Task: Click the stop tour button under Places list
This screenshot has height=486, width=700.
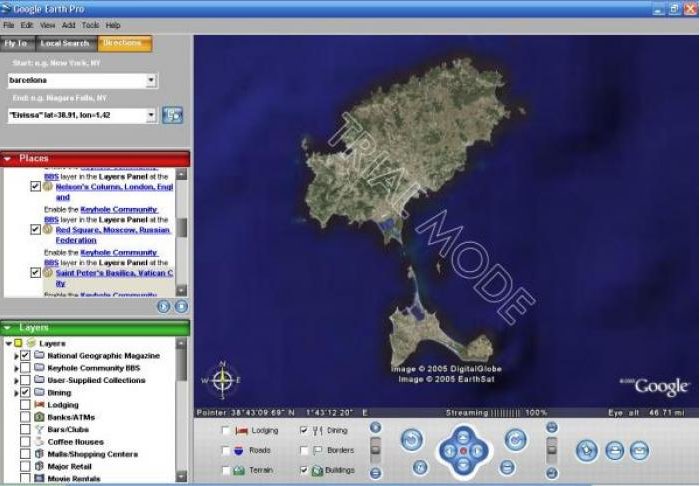Action: coord(181,307)
